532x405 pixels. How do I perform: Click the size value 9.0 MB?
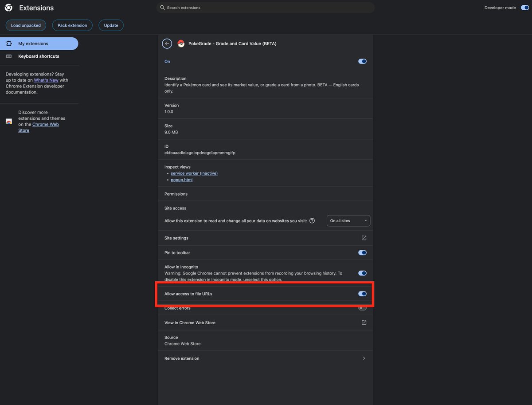[171, 132]
